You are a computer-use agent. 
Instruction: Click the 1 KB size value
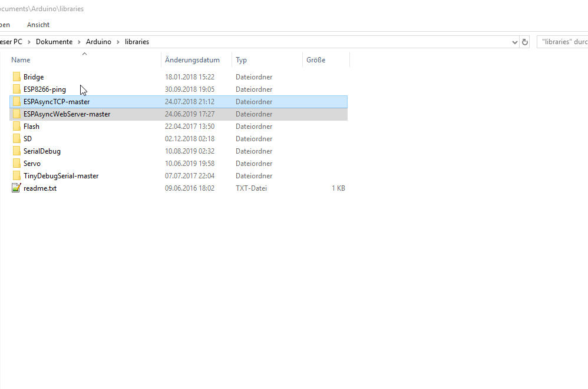(x=338, y=188)
